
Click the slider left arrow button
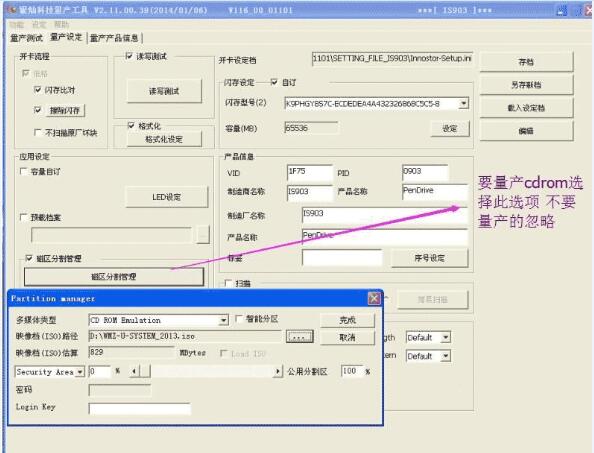pos(134,372)
